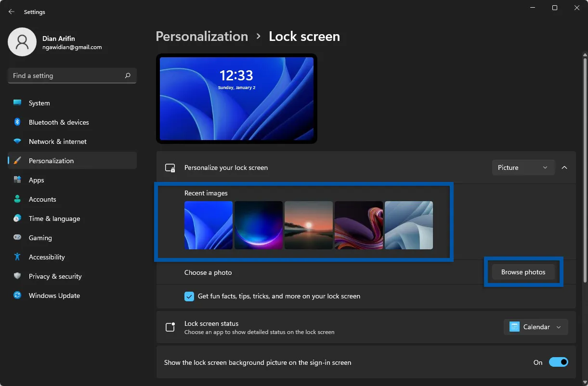Open the Apps settings category
The width and height of the screenshot is (588, 386).
(x=36, y=180)
